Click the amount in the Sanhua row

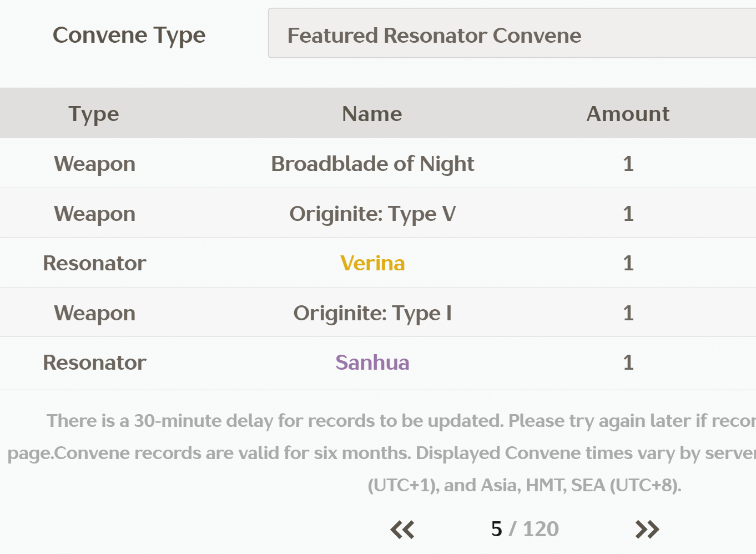click(628, 362)
